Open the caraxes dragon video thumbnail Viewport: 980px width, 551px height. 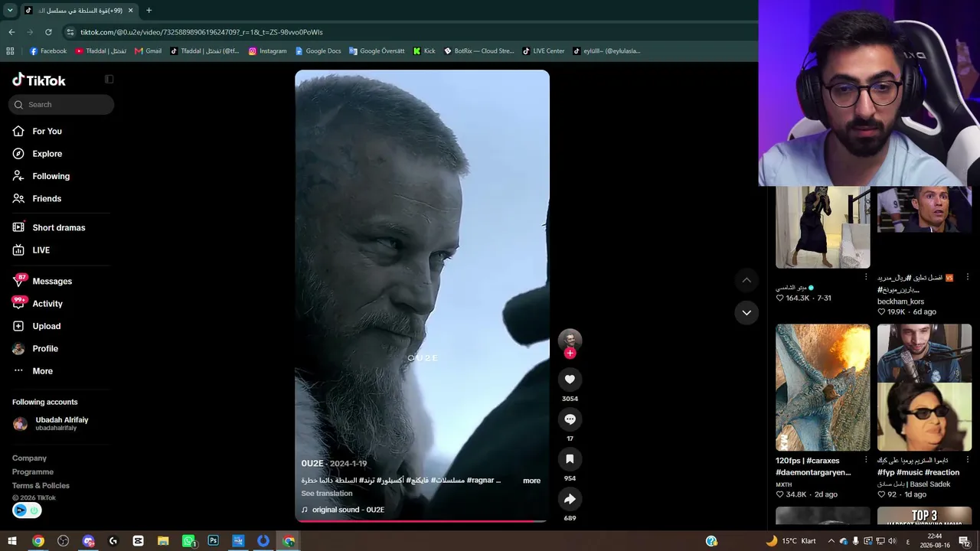823,387
